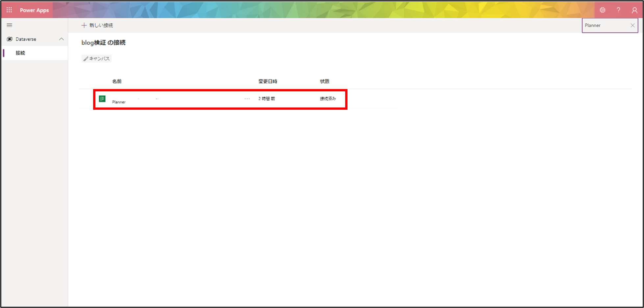Click the blog検証 の接続 heading
This screenshot has height=308, width=644.
[x=103, y=42]
